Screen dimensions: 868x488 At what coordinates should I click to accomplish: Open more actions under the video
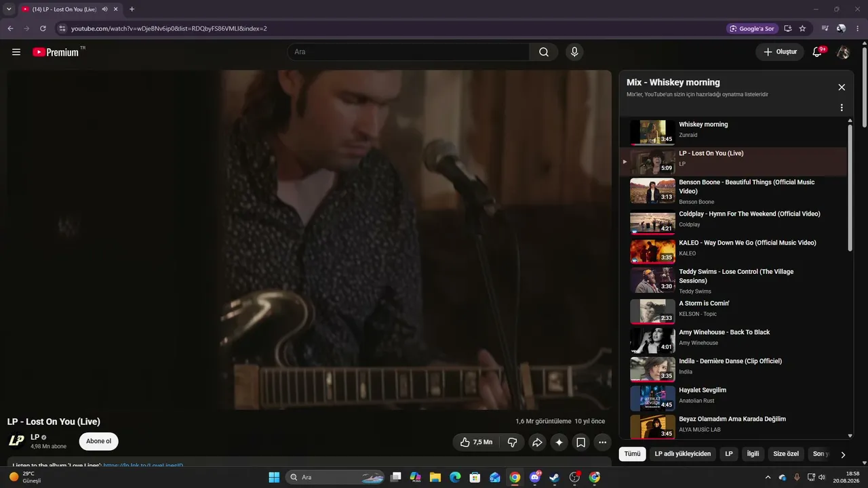pos(603,443)
